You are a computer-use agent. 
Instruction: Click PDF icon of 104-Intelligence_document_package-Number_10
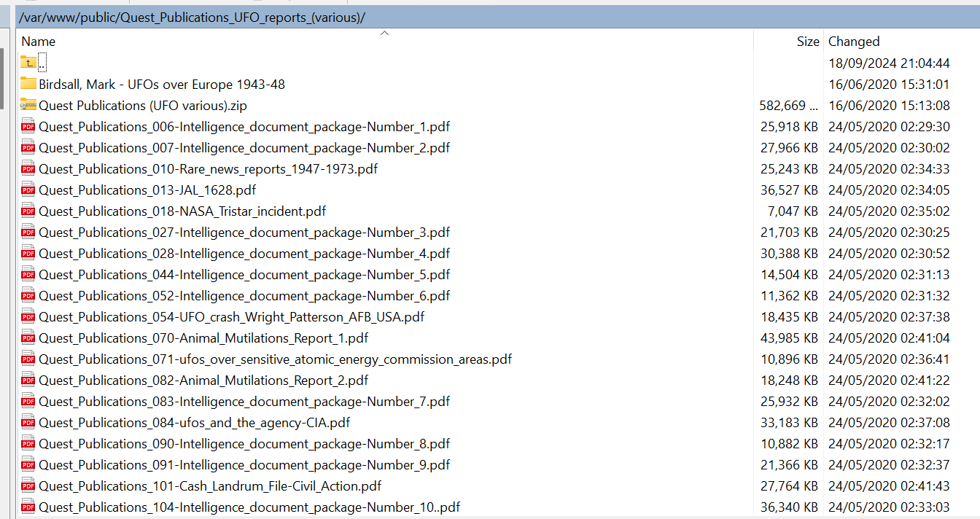[28, 507]
